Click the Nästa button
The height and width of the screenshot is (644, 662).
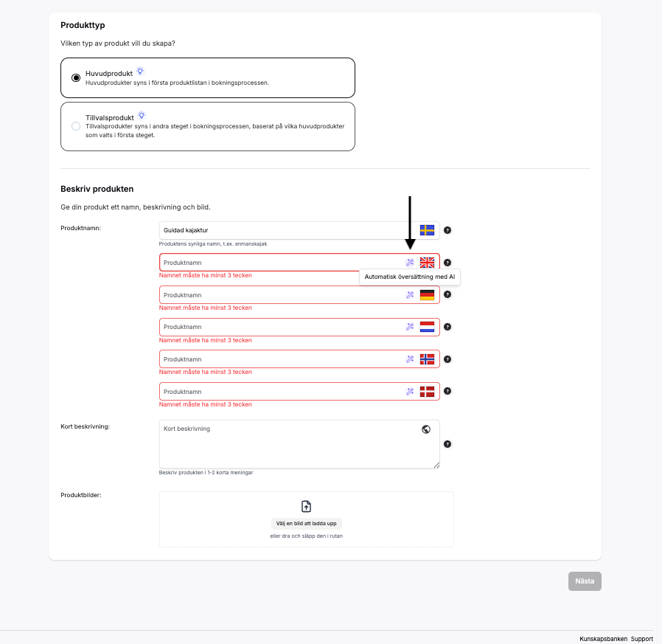(x=585, y=581)
